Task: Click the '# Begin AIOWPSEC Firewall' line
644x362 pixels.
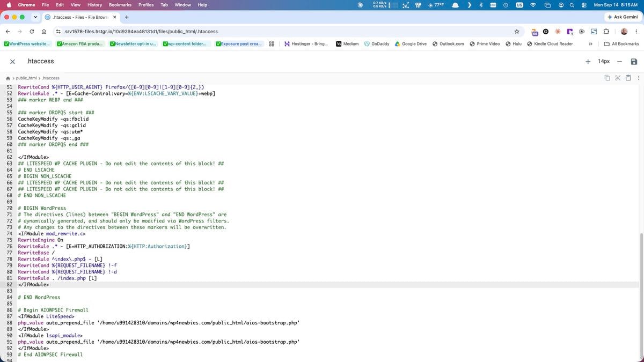Action: 53,310
